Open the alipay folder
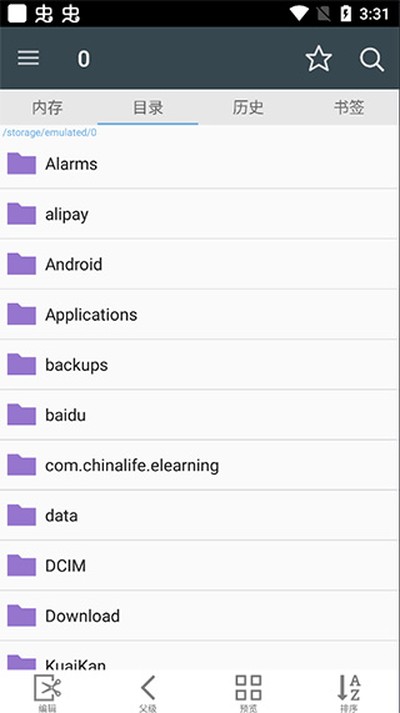Screen dimensions: 400x713 [x=200, y=214]
